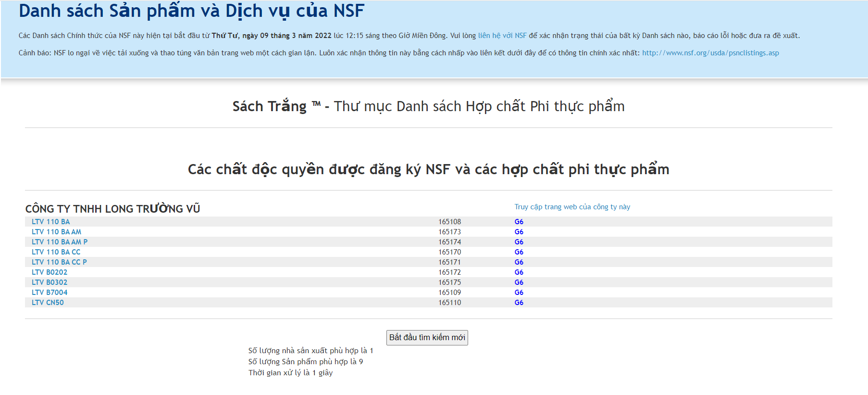Open product LTV 110 BA AM P
Screen dimensions: 868x395
tap(60, 242)
